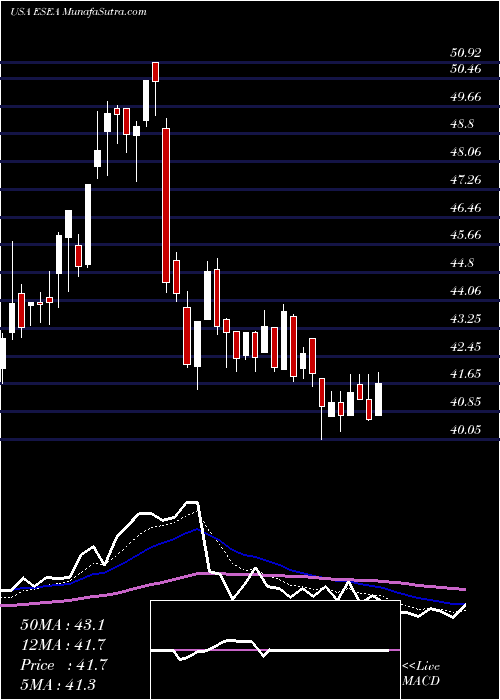Click the 50.46 price axis label
Viewport: 500px width, 700px height.
click(466, 69)
